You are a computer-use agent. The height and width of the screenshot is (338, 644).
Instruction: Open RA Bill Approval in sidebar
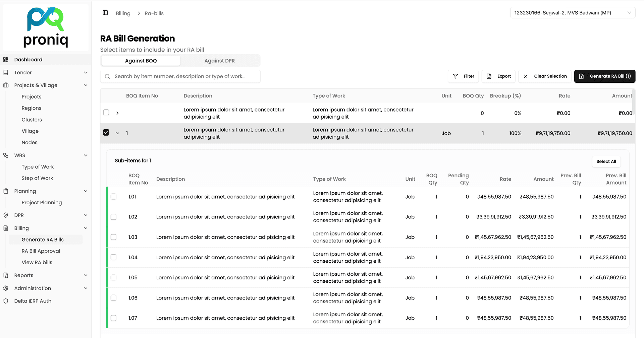41,251
